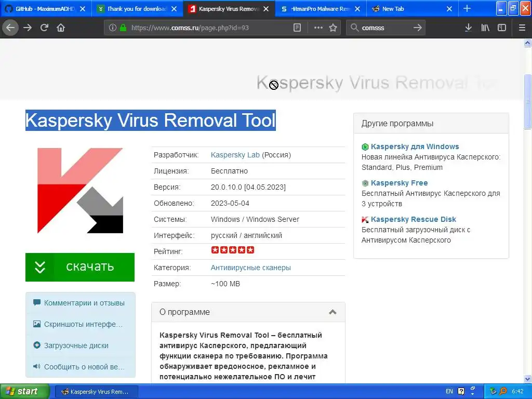This screenshot has height=399, width=532.
Task: Close the New Tab tab
Action: pyautogui.click(x=449, y=9)
